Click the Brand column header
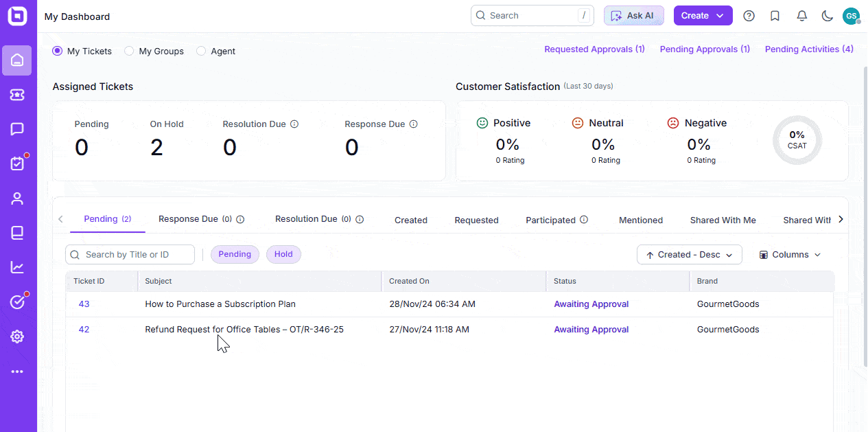Image resolution: width=868 pixels, height=432 pixels. click(762, 281)
